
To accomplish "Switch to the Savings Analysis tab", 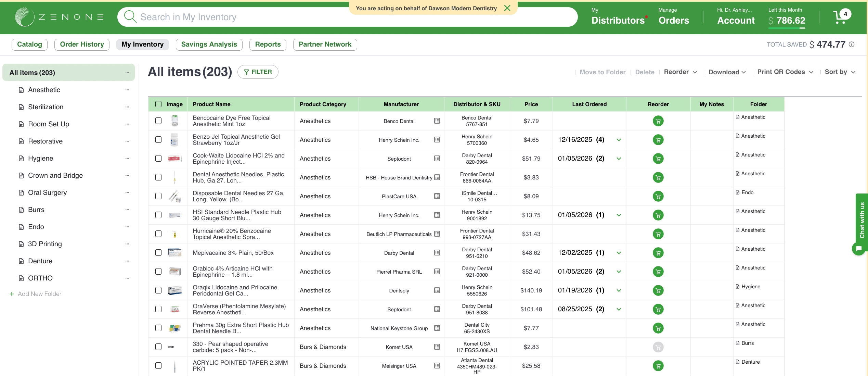I will [209, 45].
